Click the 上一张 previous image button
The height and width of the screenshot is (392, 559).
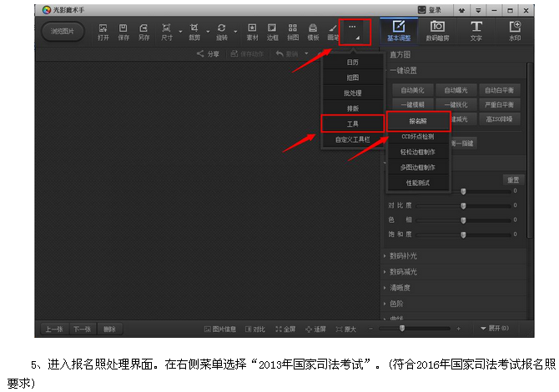pos(54,329)
